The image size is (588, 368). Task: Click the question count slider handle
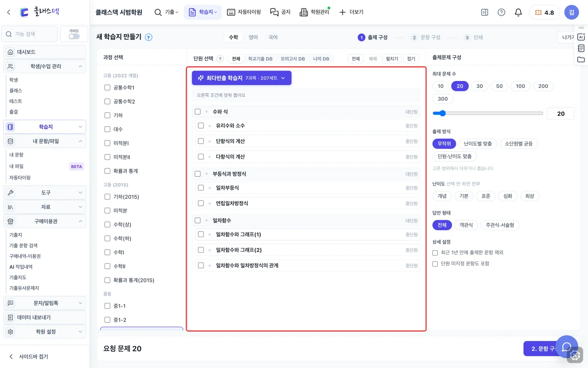point(442,113)
